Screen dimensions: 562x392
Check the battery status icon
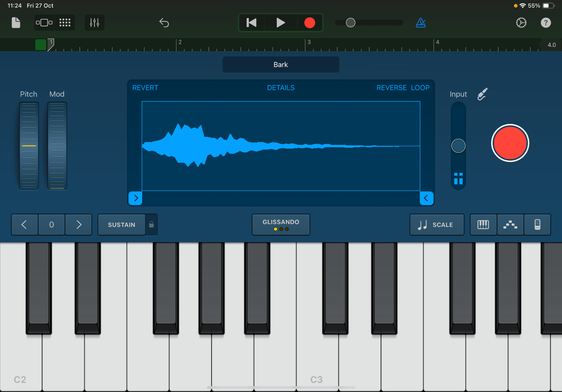[549, 6]
